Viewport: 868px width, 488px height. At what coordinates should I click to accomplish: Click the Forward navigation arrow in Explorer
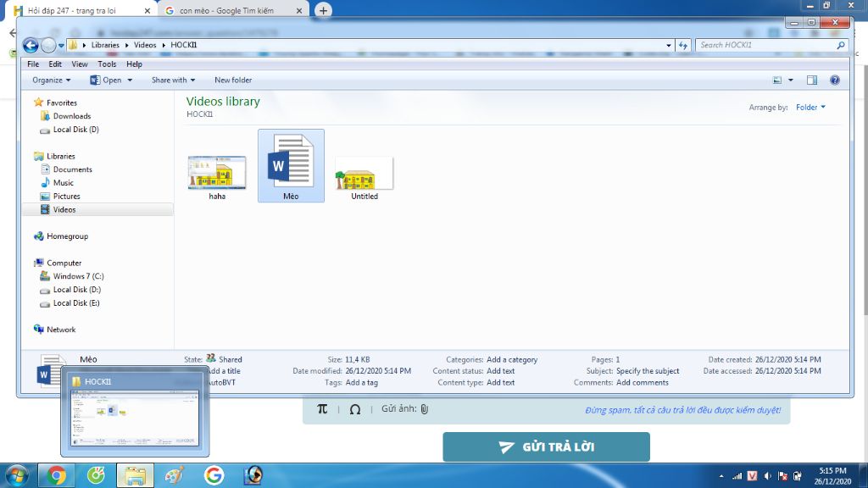point(48,45)
